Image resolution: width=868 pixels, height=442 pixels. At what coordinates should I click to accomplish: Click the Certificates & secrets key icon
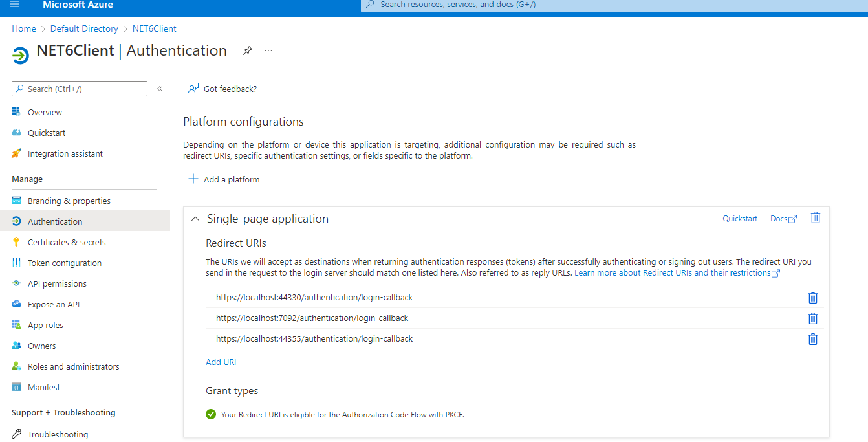[16, 242]
